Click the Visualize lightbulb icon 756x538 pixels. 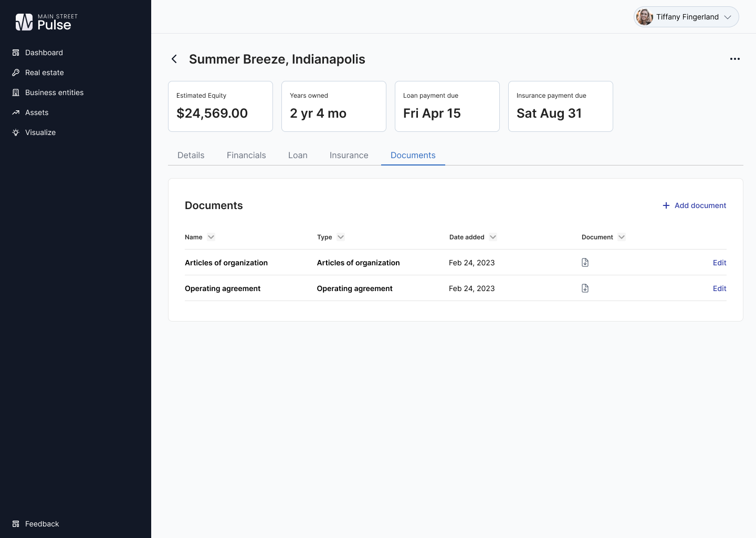click(16, 132)
